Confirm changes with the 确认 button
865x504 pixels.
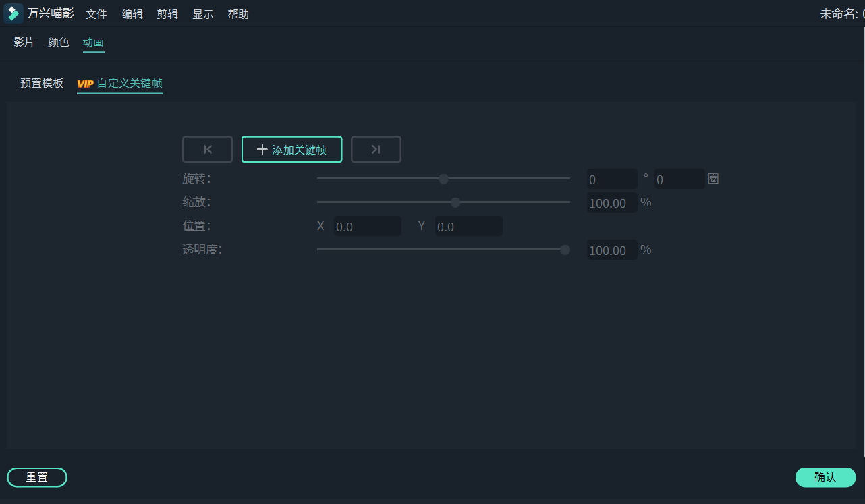825,477
